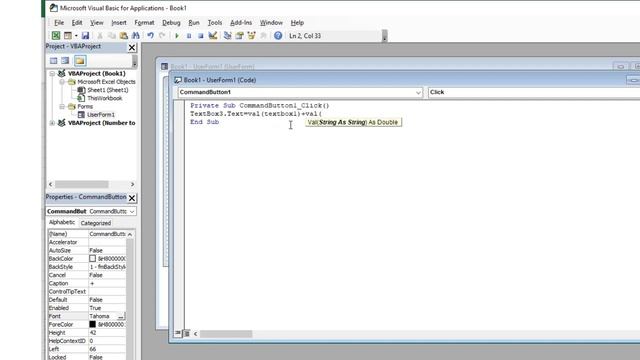Open the Font ellipsis button
Image resolution: width=640 pixels, height=360 pixels.
point(121,316)
